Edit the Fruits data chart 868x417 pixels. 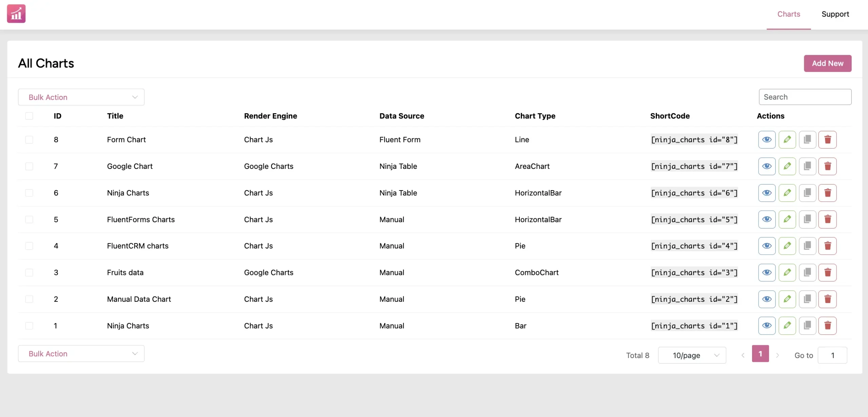point(787,272)
